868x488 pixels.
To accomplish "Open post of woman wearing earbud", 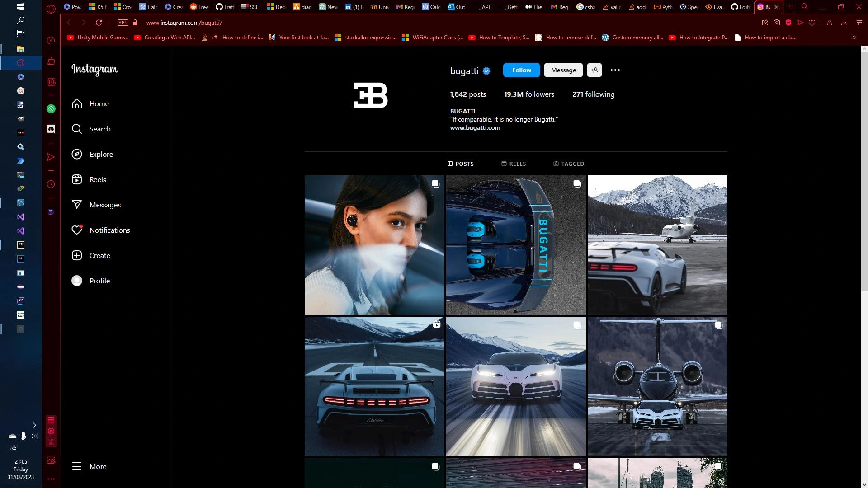I will tap(374, 245).
